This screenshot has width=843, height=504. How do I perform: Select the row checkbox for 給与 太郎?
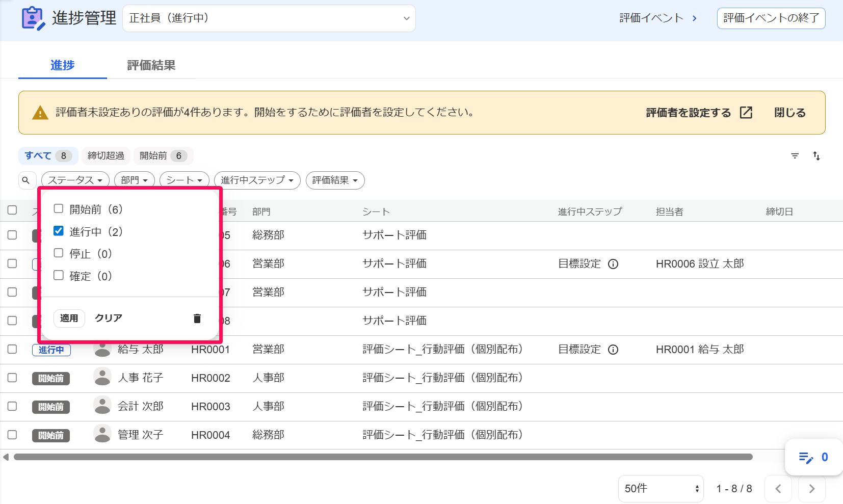pos(12,349)
